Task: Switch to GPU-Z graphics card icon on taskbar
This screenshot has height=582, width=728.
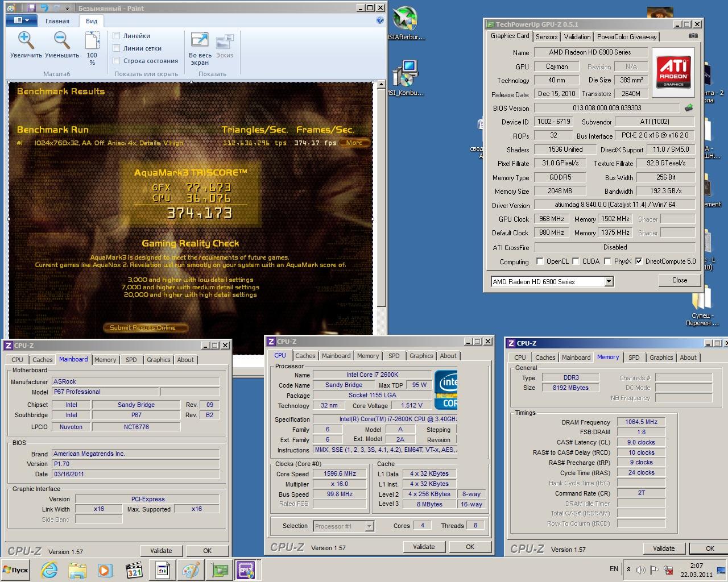Action: (219, 570)
